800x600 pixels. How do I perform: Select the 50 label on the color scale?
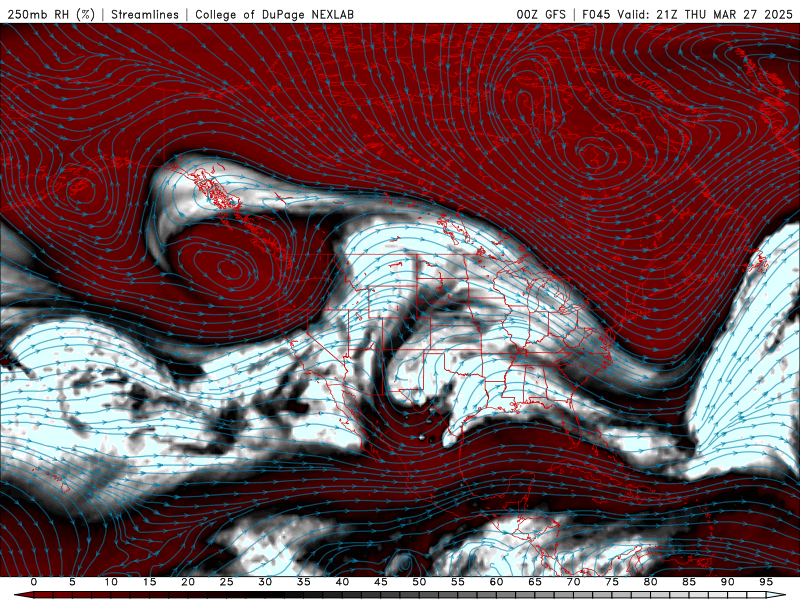pos(419,582)
